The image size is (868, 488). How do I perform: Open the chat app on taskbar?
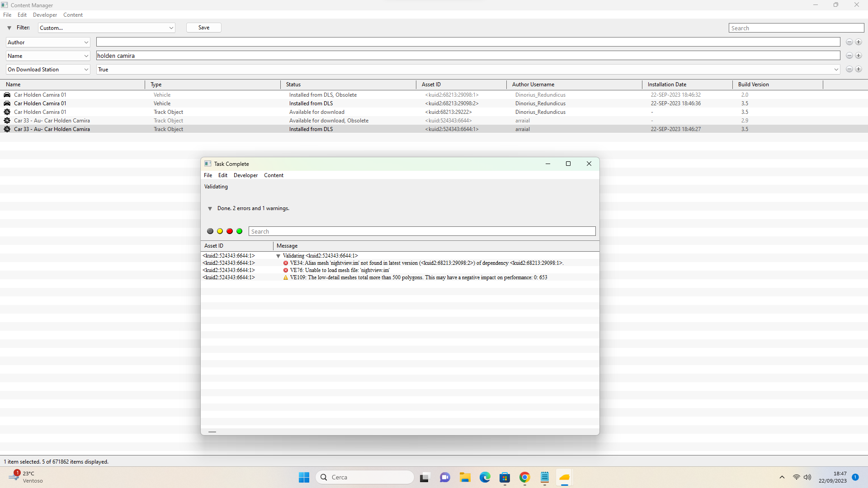pos(445,477)
